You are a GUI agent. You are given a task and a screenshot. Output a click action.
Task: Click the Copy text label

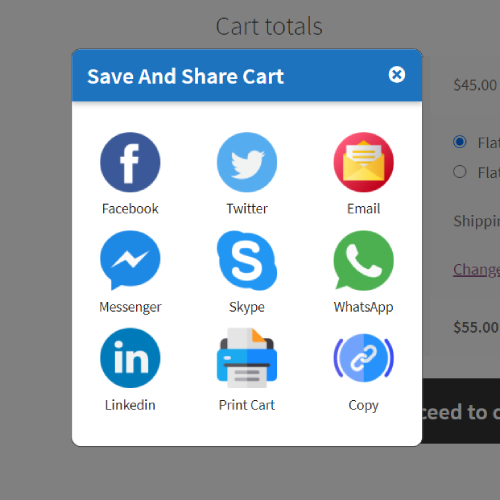[x=363, y=406]
